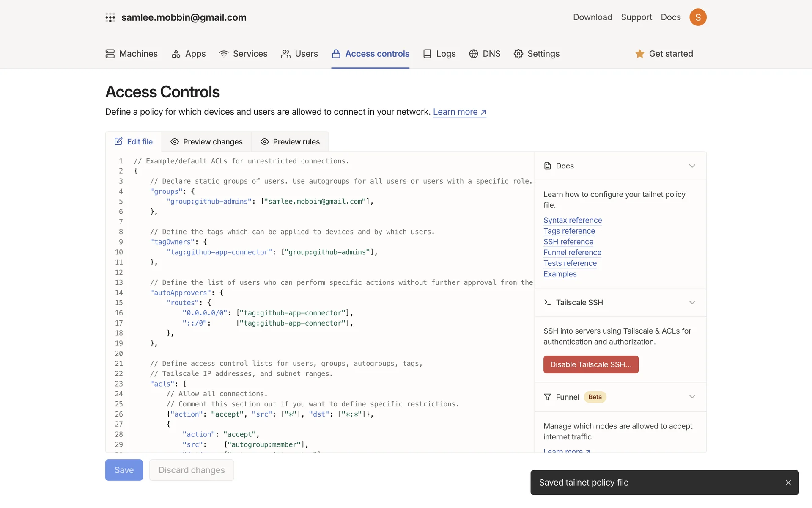The width and height of the screenshot is (812, 508).
Task: Open Settings via the gear icon
Action: pos(518,54)
